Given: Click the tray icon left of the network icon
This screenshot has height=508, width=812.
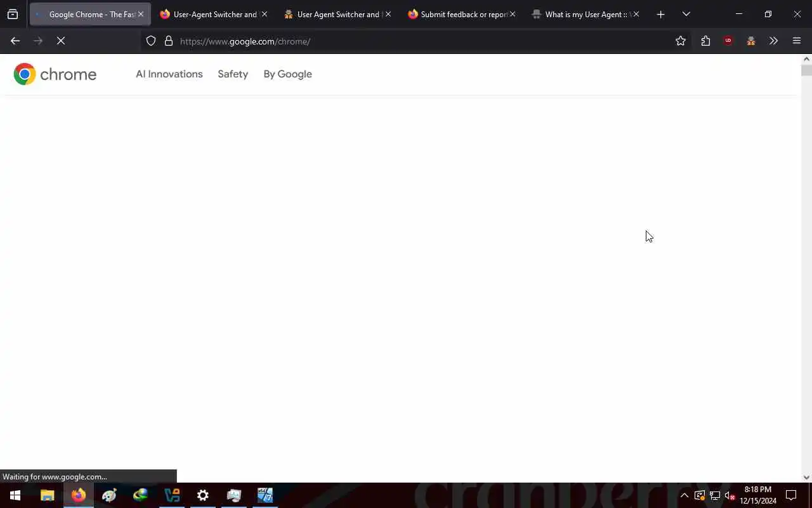Looking at the screenshot, I should pyautogui.click(x=700, y=495).
